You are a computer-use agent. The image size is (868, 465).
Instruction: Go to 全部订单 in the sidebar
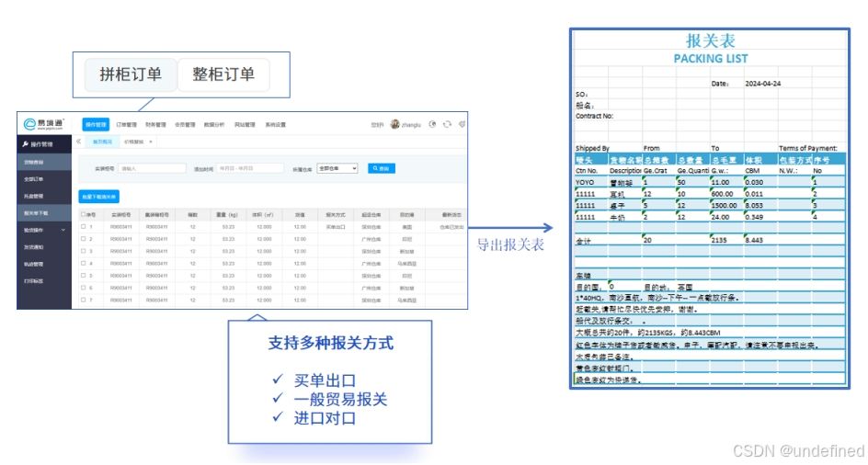point(44,179)
